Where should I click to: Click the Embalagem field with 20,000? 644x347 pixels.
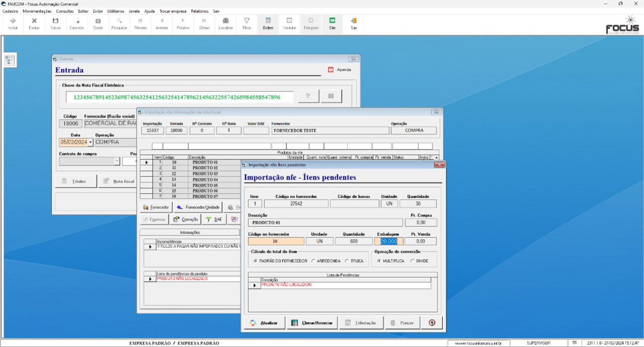pyautogui.click(x=389, y=241)
